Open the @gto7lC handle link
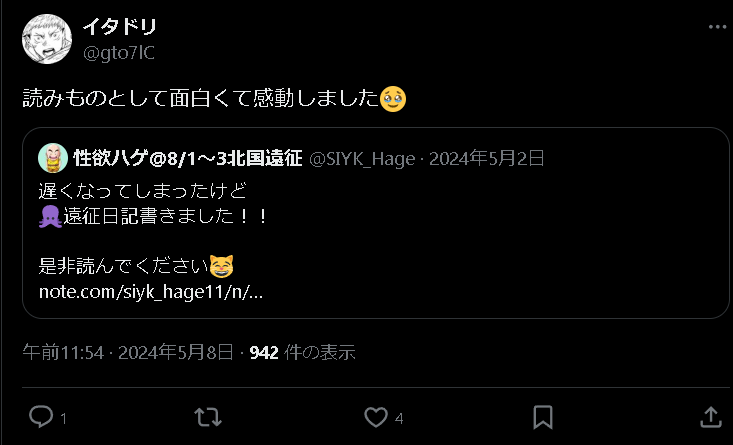 click(119, 53)
